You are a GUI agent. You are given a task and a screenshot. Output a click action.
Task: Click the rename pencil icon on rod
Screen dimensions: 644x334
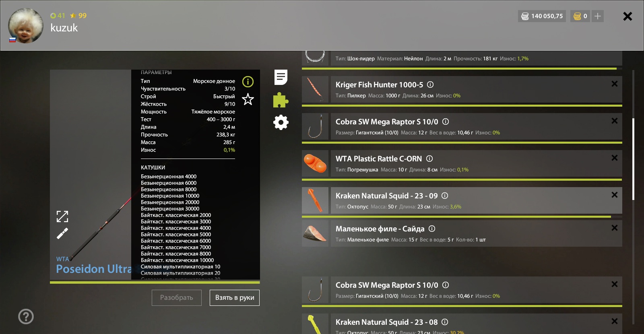[x=62, y=233]
